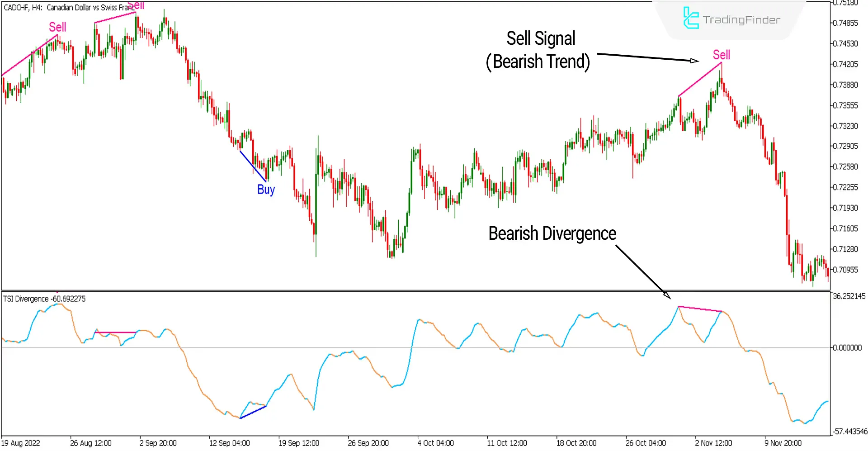This screenshot has width=868, height=451.
Task: Click the zero level line in the TSI panel
Action: (x=407, y=347)
